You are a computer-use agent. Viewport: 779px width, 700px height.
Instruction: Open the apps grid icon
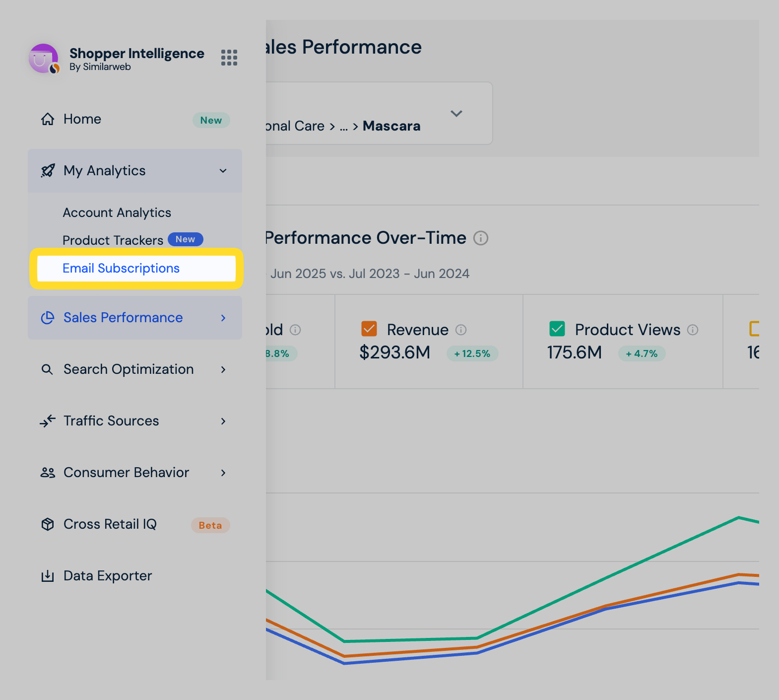pos(229,58)
